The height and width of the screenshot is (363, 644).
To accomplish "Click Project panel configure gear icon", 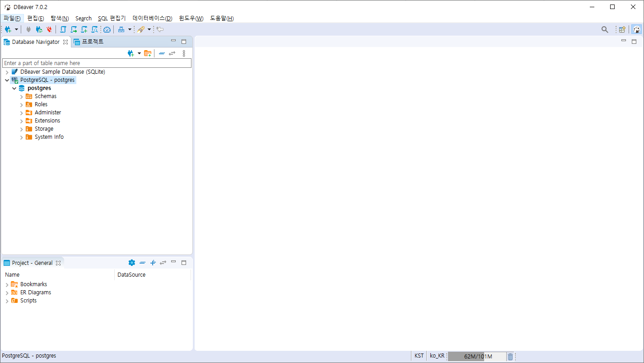I will [132, 263].
